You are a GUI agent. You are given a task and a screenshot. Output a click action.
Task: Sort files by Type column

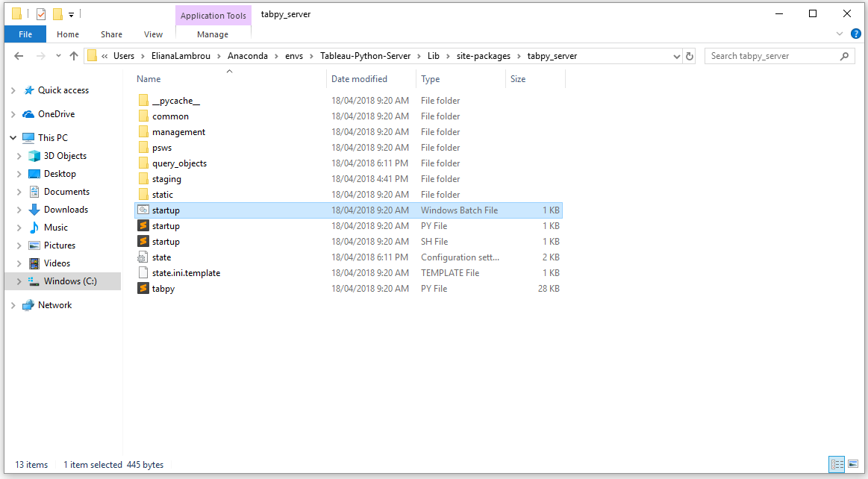(x=460, y=78)
